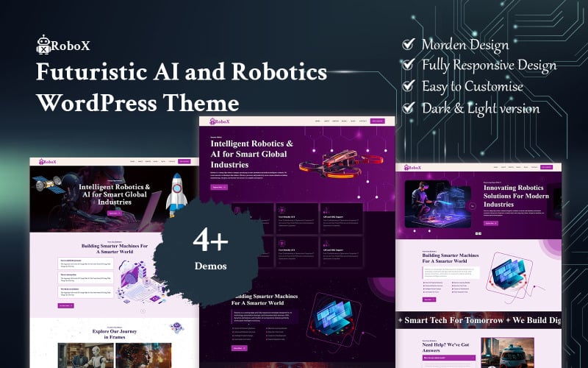
Task: Click the 4+ Demos badge
Action: coord(210,249)
